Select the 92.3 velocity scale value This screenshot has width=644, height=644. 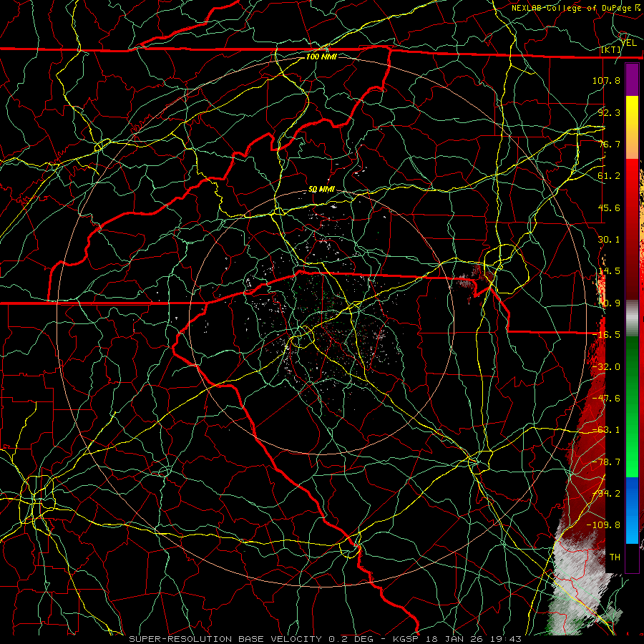coord(609,112)
